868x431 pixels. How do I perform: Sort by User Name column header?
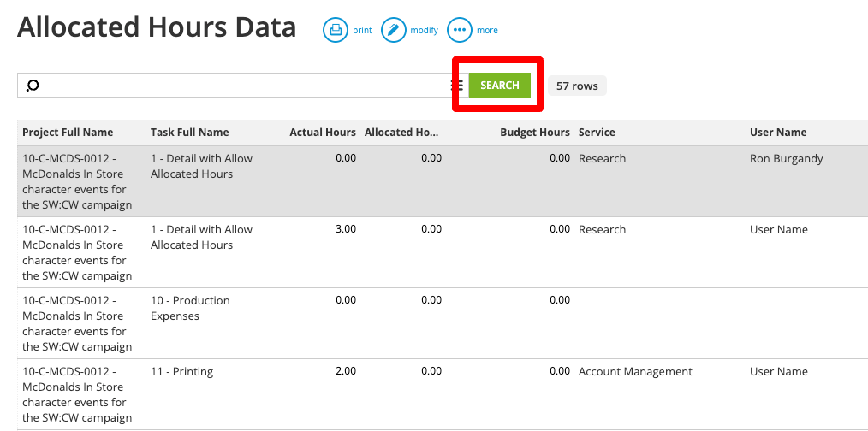[778, 133]
